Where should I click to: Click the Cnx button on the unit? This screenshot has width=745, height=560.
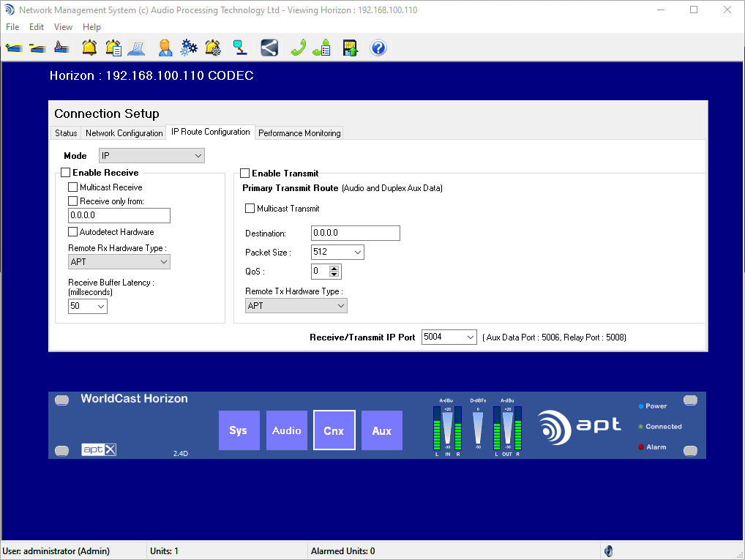[334, 430]
